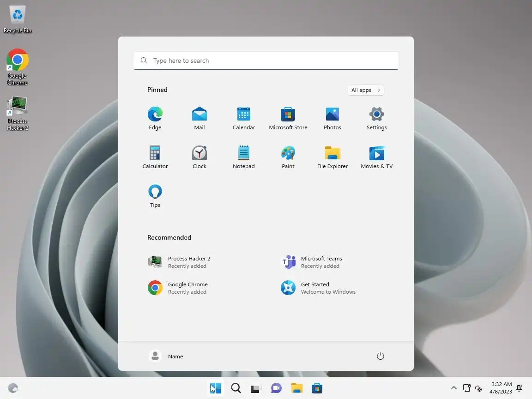Open File Explorer from the taskbar
Screen dimensions: 532x399
click(296, 388)
